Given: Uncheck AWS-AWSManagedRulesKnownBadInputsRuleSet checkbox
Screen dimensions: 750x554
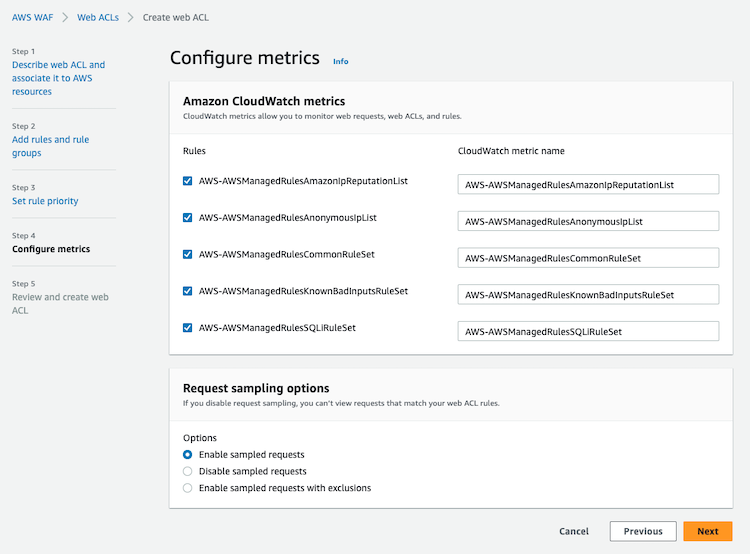Looking at the screenshot, I should 188,291.
